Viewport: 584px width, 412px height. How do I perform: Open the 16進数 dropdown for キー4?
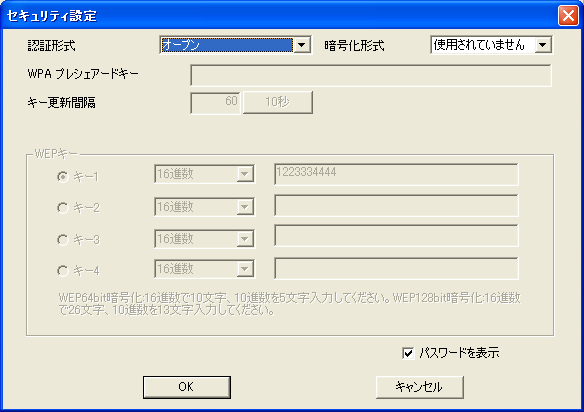pos(204,269)
